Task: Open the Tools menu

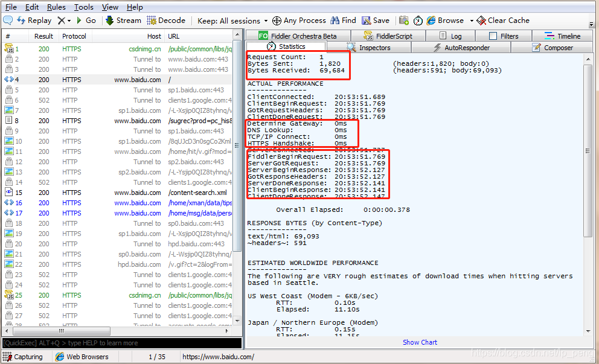Action: (84, 7)
